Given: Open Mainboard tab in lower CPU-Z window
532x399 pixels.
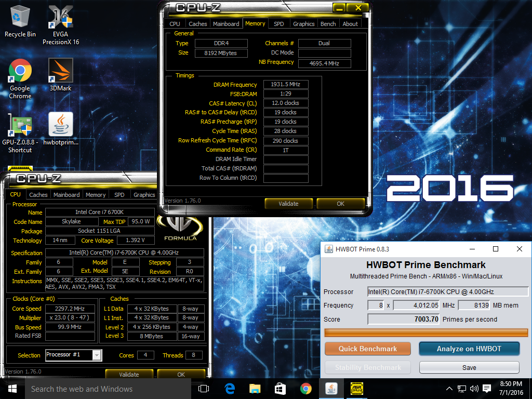Looking at the screenshot, I should pos(66,195).
